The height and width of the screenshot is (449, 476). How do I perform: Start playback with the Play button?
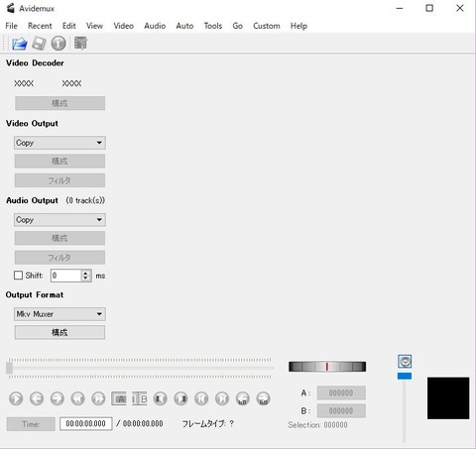point(16,398)
